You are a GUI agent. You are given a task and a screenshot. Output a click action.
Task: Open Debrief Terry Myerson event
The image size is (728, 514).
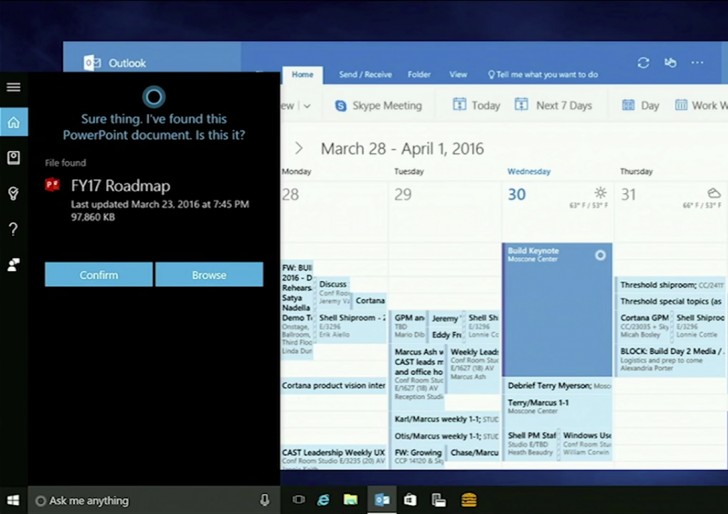[558, 385]
